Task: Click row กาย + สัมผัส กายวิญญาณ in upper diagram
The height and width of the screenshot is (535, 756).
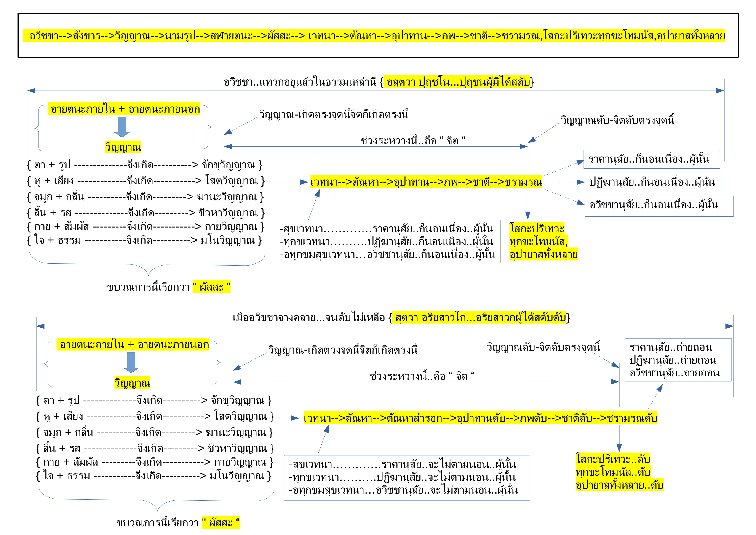Action: coord(146,227)
